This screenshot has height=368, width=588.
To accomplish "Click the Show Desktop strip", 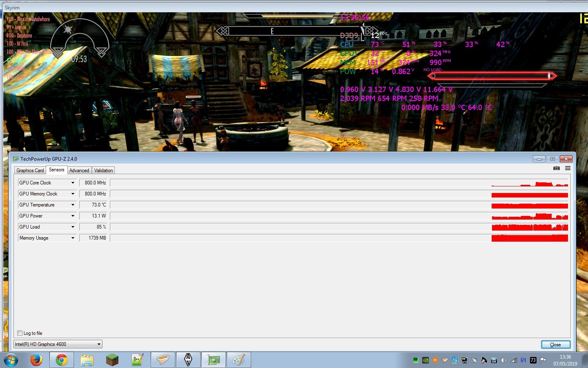I will tap(585, 360).
